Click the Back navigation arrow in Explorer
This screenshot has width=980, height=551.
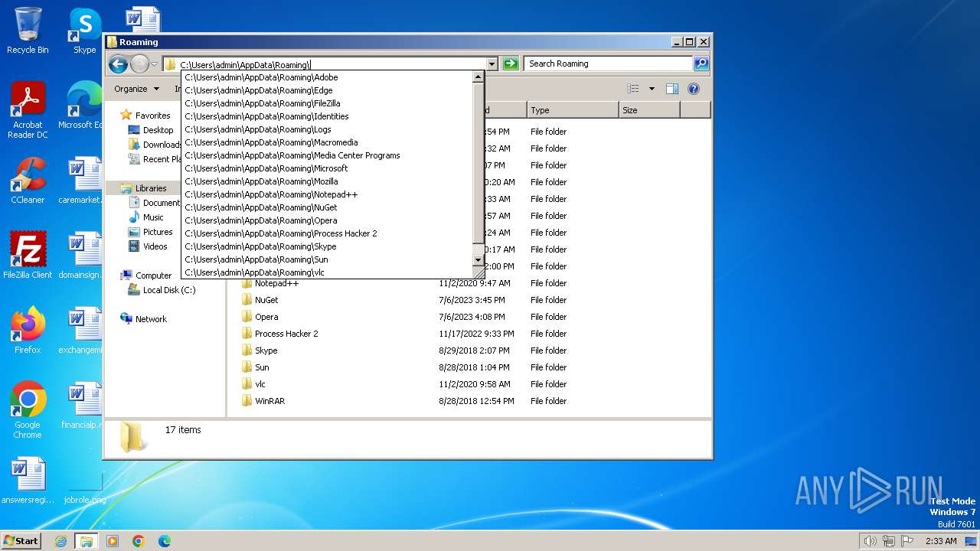118,64
